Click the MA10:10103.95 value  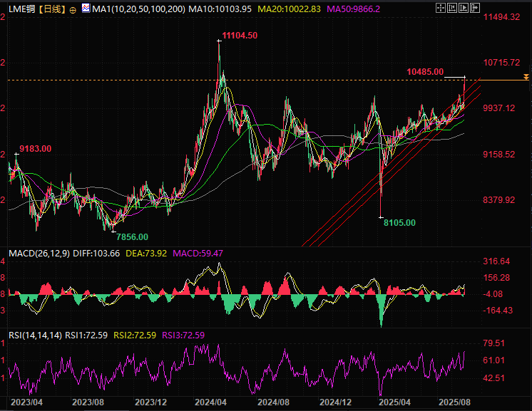point(220,9)
